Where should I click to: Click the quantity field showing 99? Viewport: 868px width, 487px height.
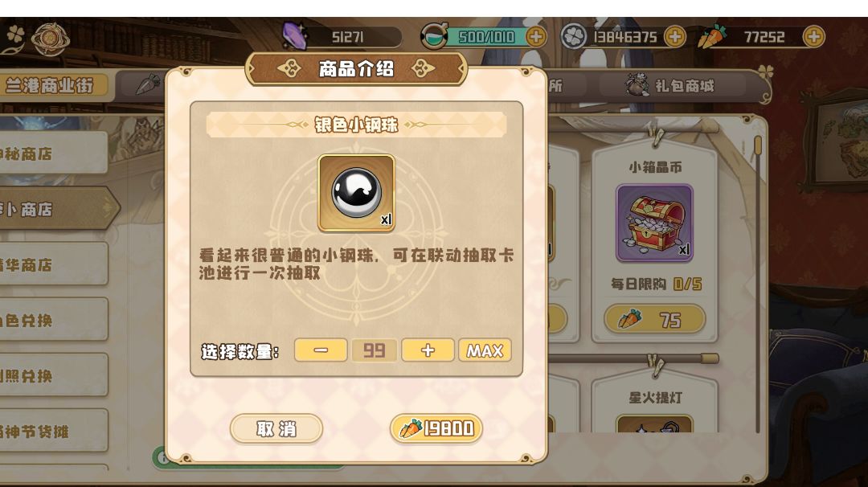pyautogui.click(x=375, y=350)
